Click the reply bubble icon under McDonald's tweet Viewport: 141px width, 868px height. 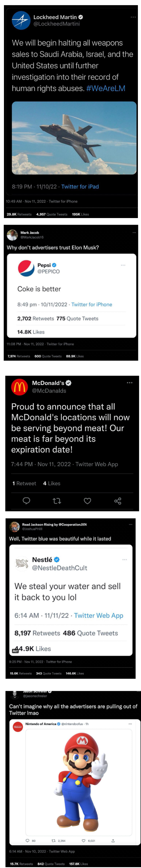pos(26,501)
